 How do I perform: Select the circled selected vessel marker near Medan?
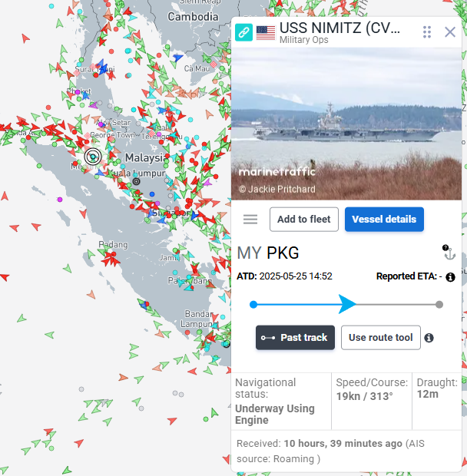click(93, 157)
